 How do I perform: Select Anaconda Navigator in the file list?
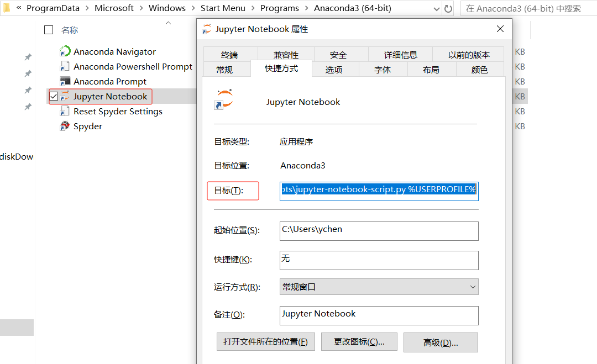click(x=114, y=51)
